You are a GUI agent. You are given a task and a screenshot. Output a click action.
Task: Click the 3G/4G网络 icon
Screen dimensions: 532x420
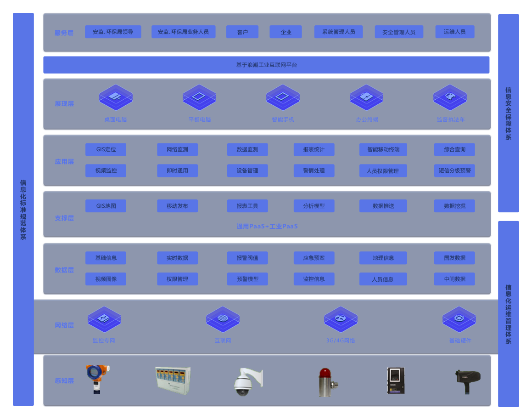341,319
